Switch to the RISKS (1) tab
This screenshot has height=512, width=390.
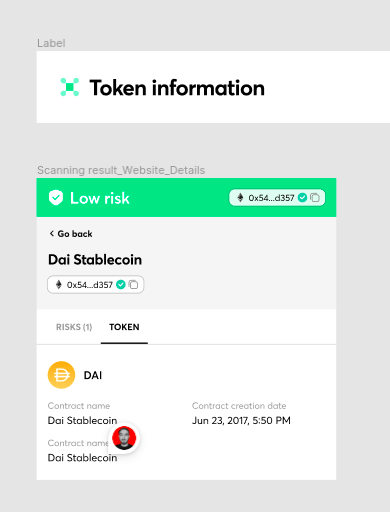pos(74,327)
